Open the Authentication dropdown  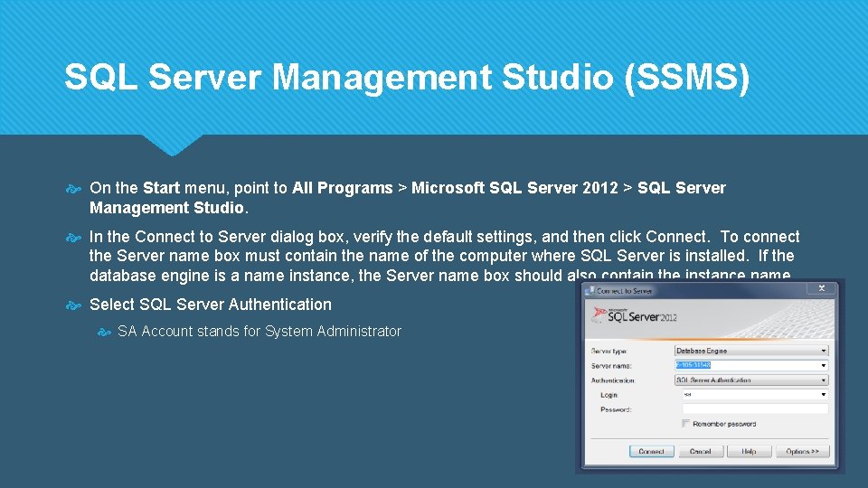751,380
